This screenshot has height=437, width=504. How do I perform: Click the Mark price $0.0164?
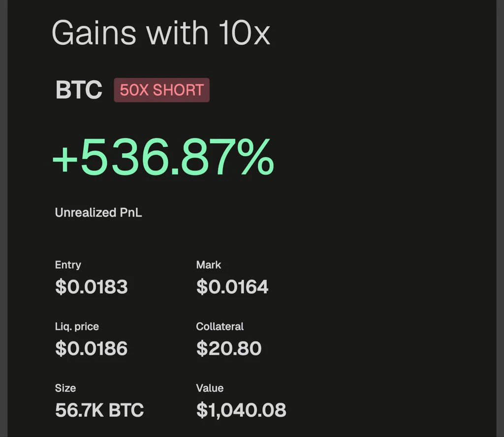coord(232,287)
